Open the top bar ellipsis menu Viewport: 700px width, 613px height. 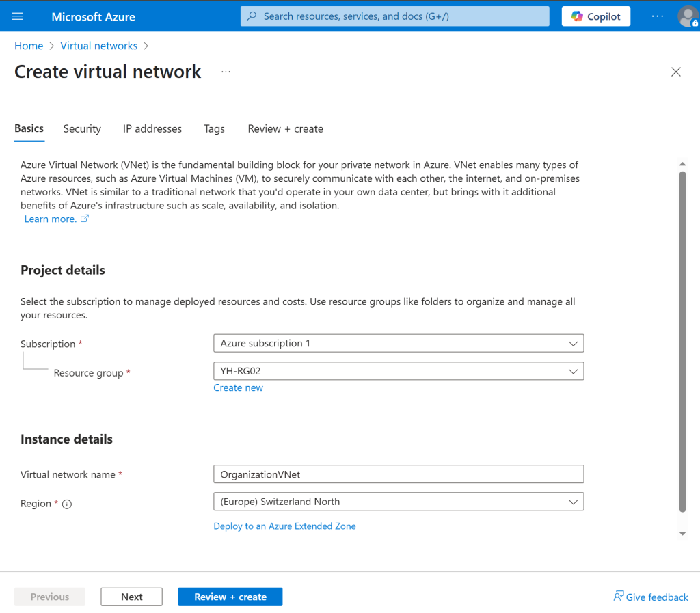pyautogui.click(x=657, y=16)
